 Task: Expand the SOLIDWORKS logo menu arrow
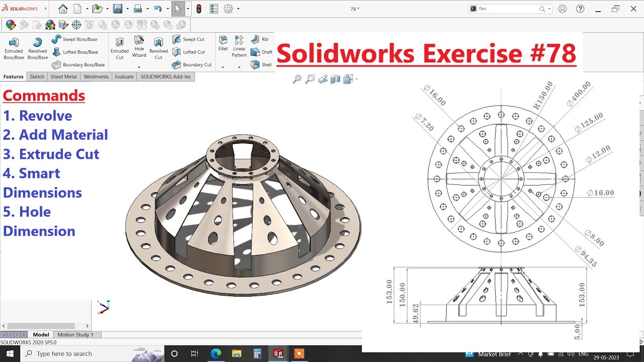point(46,9)
